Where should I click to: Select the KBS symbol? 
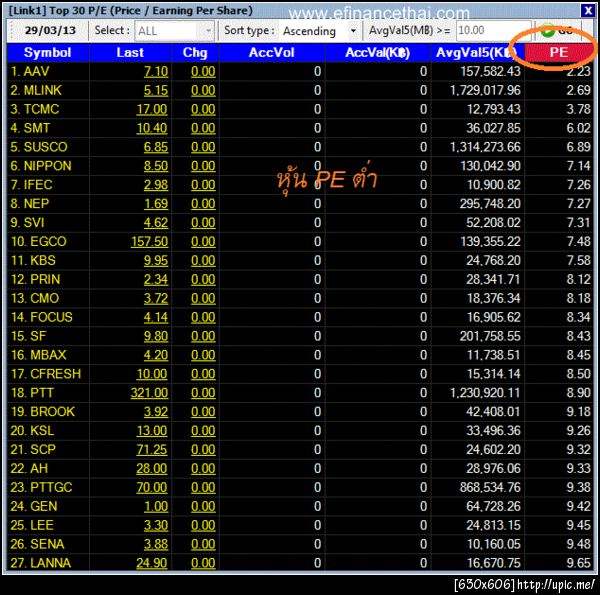43,260
